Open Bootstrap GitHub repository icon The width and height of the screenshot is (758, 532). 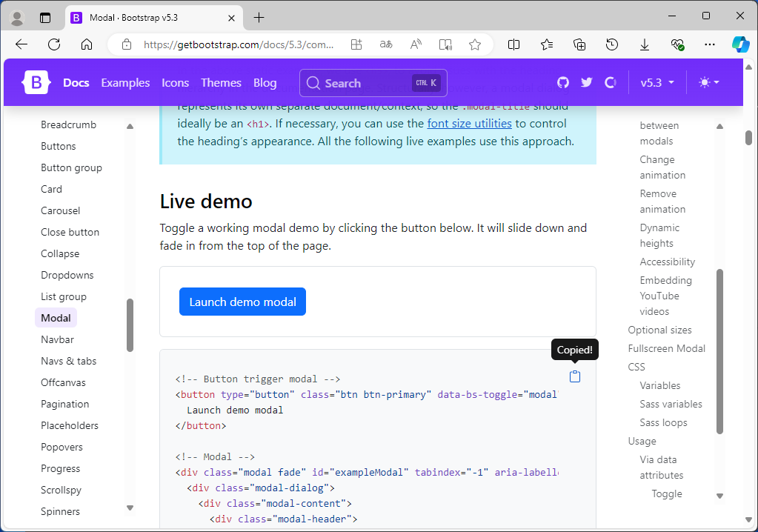pos(563,83)
